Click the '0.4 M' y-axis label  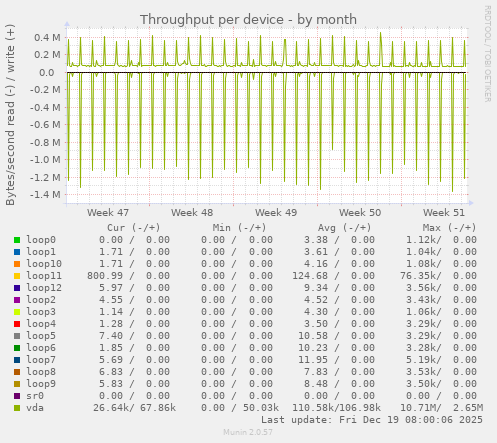48,38
